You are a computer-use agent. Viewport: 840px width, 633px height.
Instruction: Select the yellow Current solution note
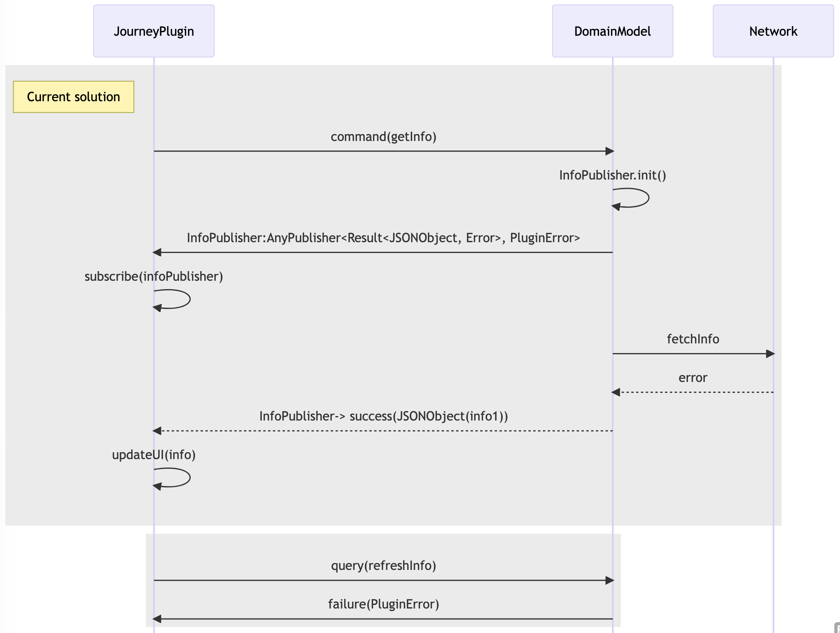tap(73, 96)
